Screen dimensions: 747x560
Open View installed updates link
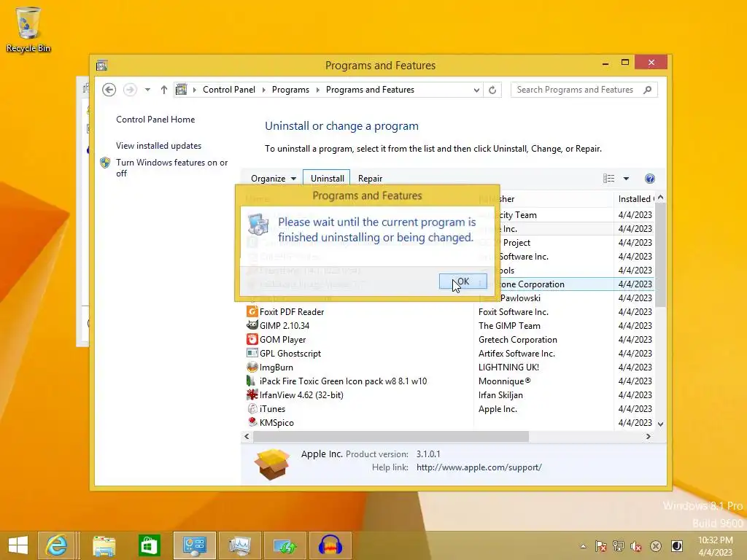[x=158, y=146]
